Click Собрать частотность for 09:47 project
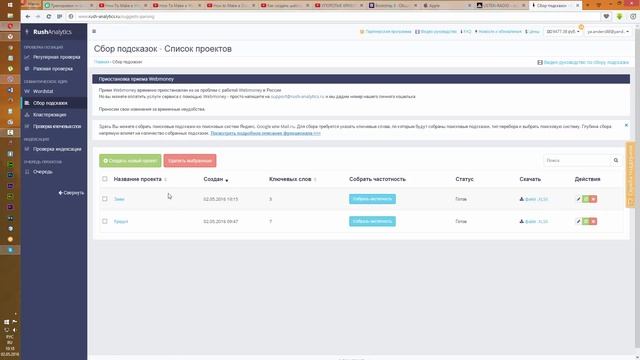 pos(372,221)
